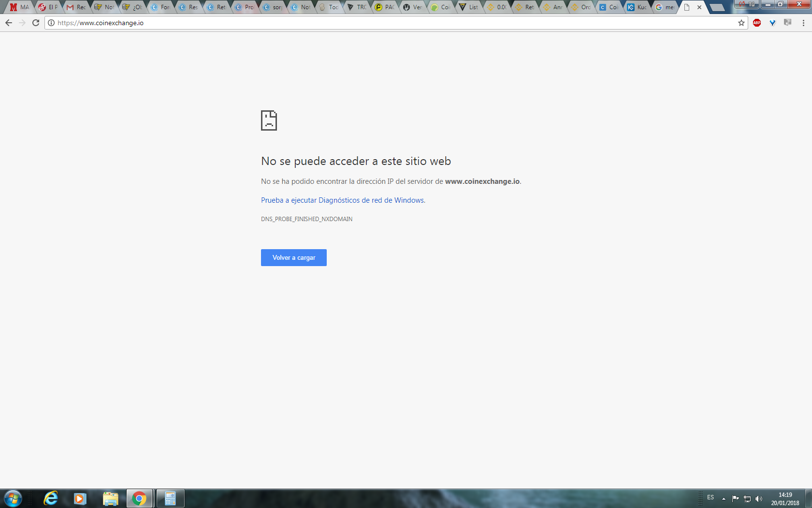Click the ES language indicator in the tray
The image size is (812, 508).
pyautogui.click(x=710, y=497)
